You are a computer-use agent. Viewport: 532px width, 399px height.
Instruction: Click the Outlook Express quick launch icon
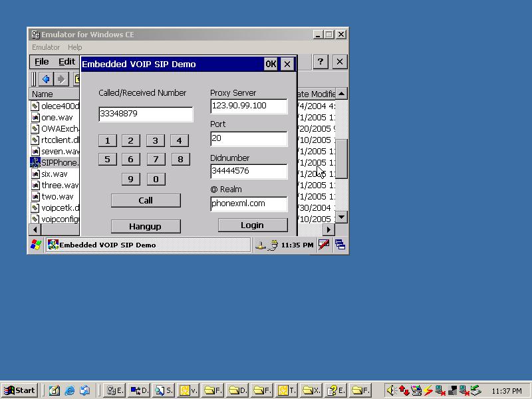click(84, 390)
